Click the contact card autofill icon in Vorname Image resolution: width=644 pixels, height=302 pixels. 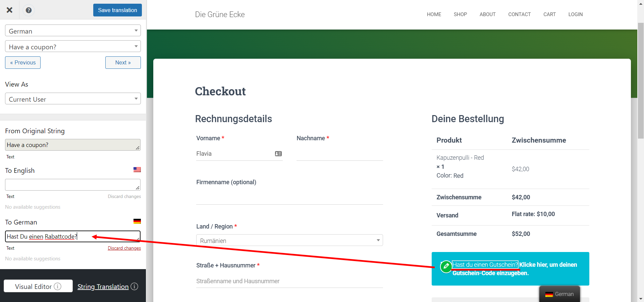point(278,154)
